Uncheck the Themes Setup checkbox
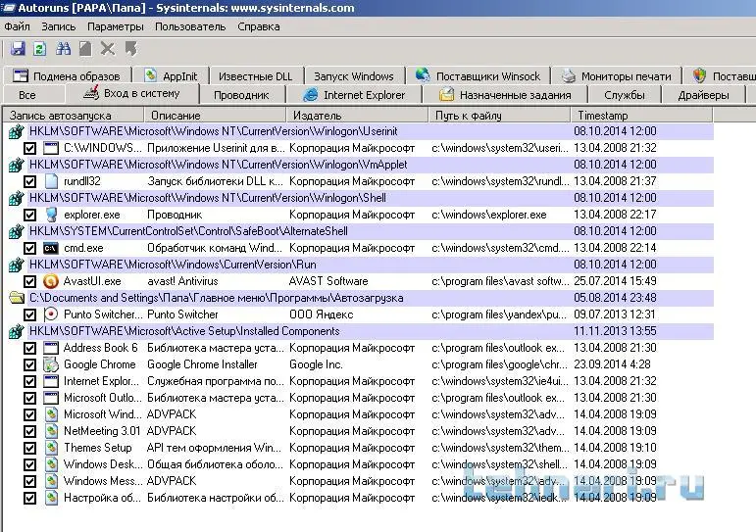756x532 pixels. 30,448
